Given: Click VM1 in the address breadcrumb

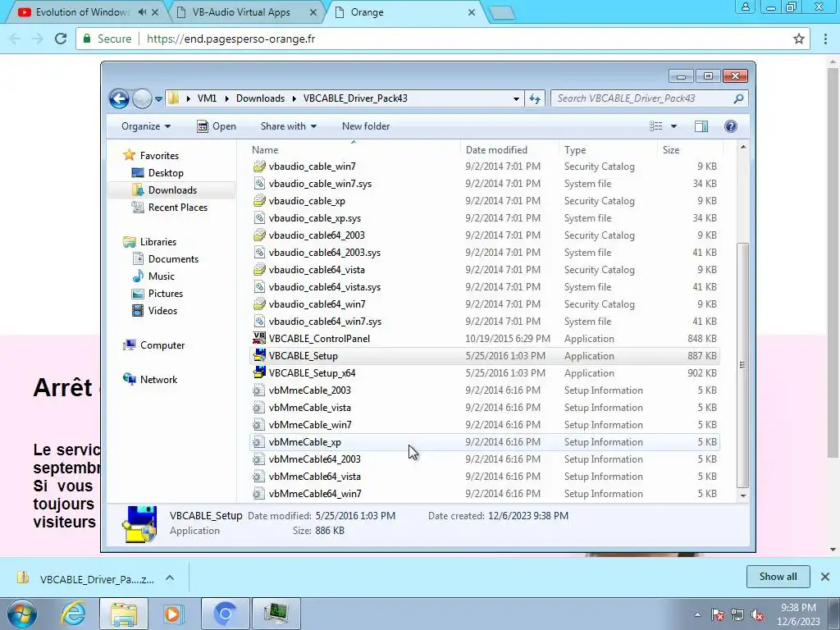Looking at the screenshot, I should click(207, 98).
